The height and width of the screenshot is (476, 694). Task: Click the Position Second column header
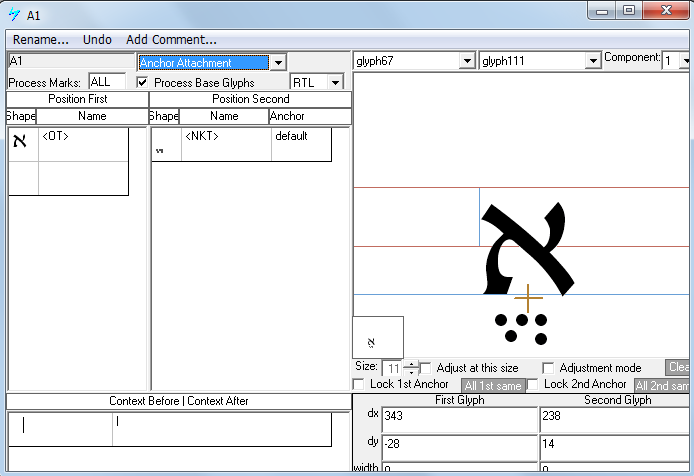pos(251,99)
